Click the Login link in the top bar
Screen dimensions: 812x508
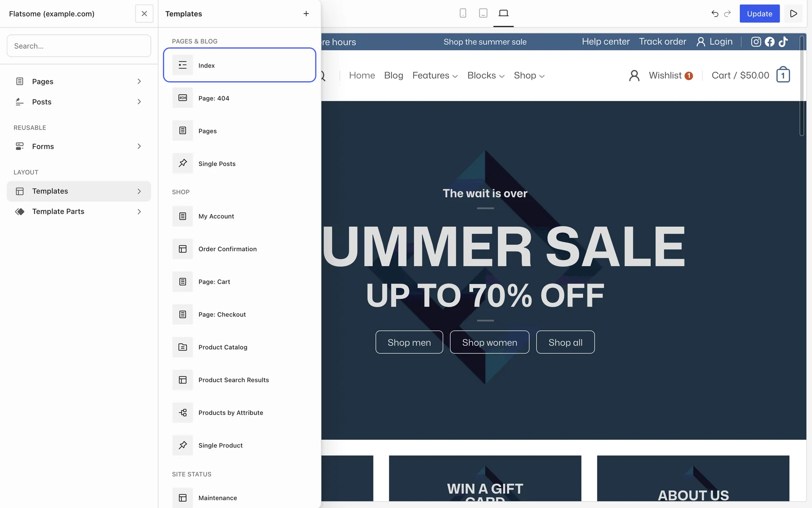[715, 42]
